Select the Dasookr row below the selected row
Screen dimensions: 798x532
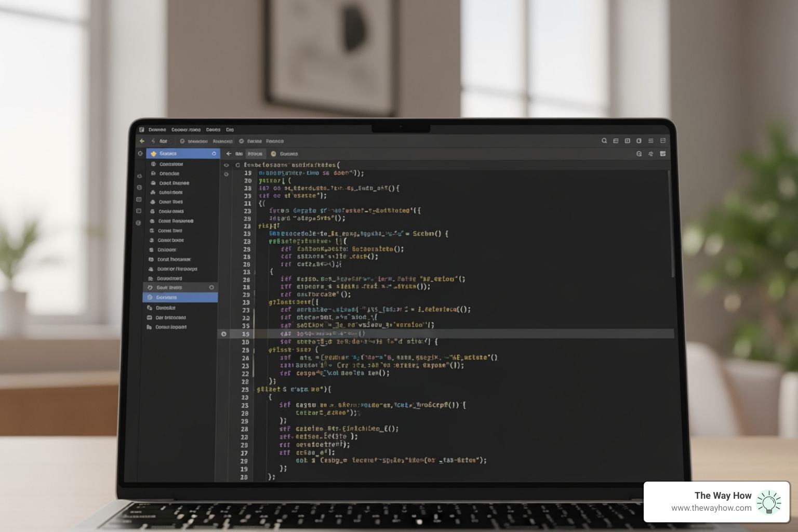180,308
